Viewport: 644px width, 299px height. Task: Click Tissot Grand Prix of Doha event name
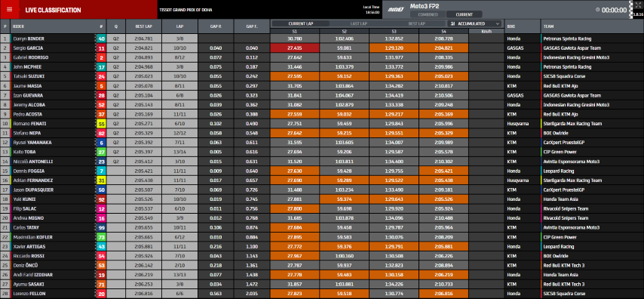(x=186, y=10)
